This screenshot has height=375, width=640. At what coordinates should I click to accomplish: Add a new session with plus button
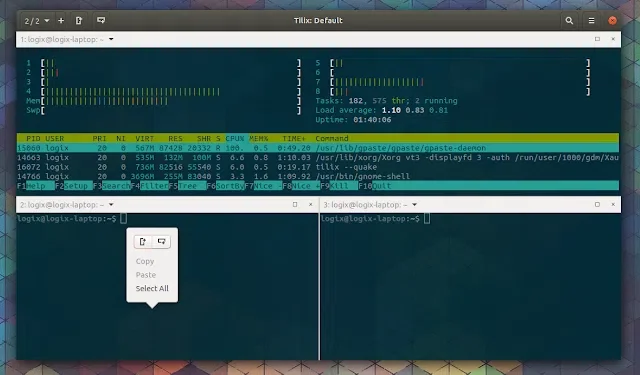point(61,20)
